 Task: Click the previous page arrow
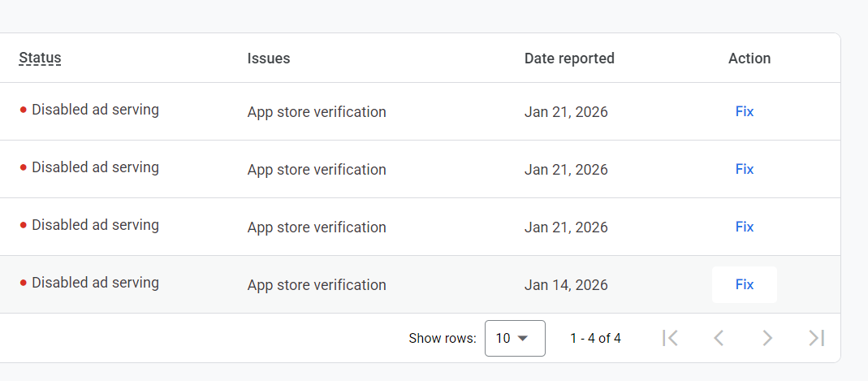click(x=719, y=338)
